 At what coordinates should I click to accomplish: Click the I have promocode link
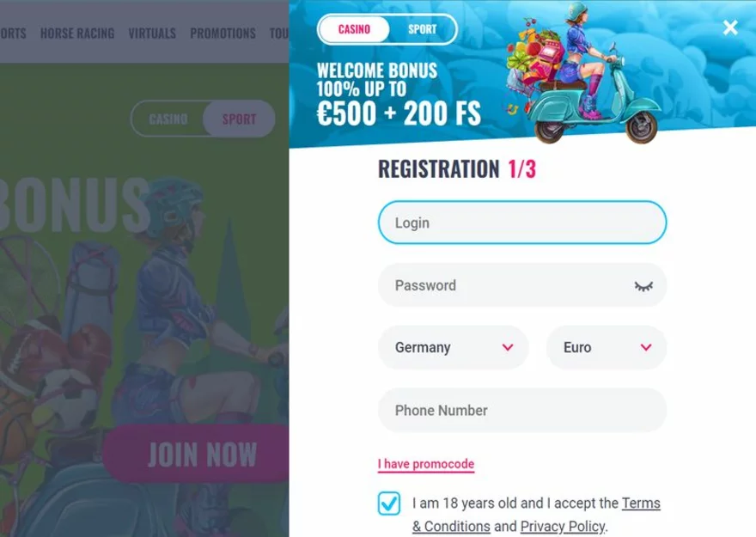[425, 464]
